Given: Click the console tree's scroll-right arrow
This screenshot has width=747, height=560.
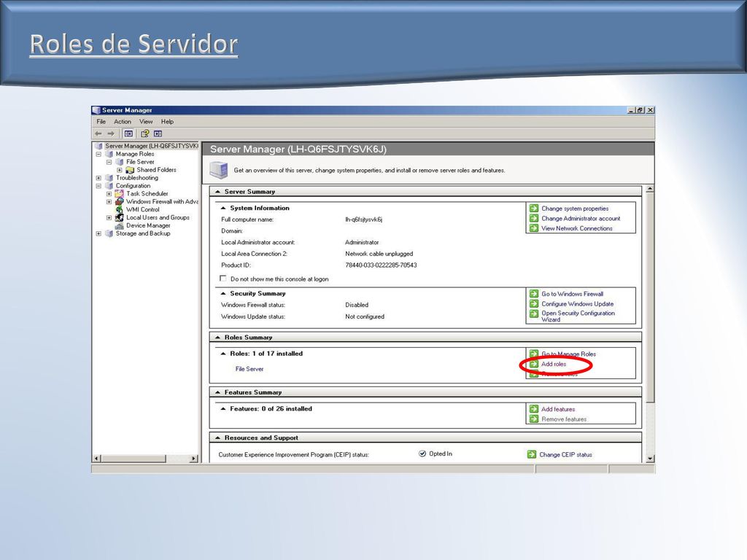Looking at the screenshot, I should tap(194, 459).
